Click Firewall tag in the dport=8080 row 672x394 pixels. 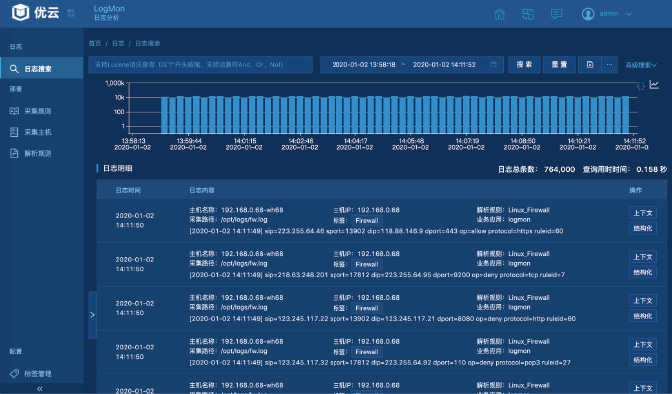[x=366, y=308]
